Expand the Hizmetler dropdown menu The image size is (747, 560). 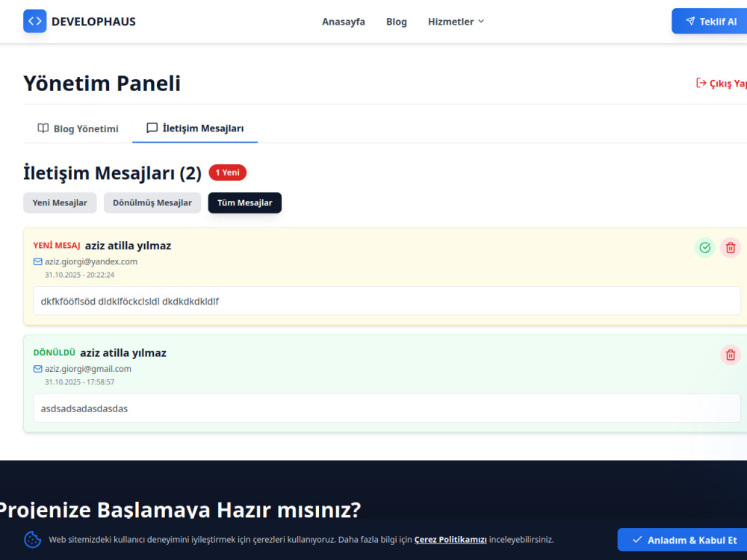[x=456, y=22]
